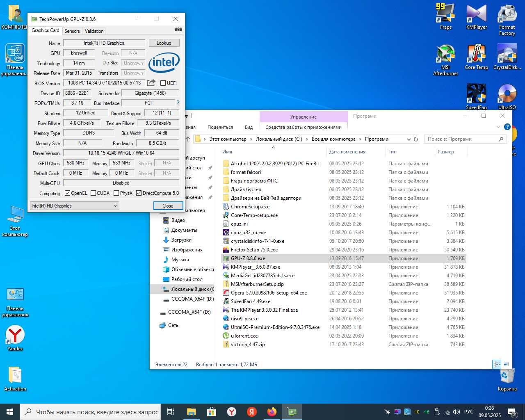Sort files by Размер column
525x420 pixels.
451,152
